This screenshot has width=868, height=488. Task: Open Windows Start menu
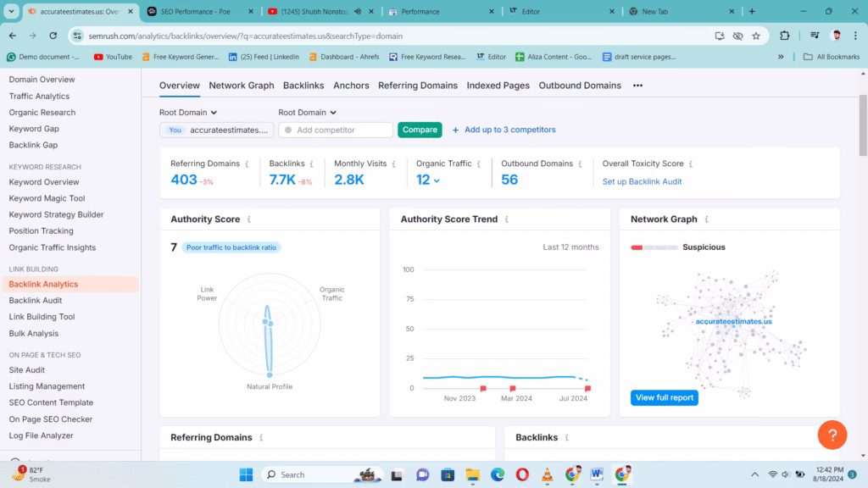pos(247,474)
